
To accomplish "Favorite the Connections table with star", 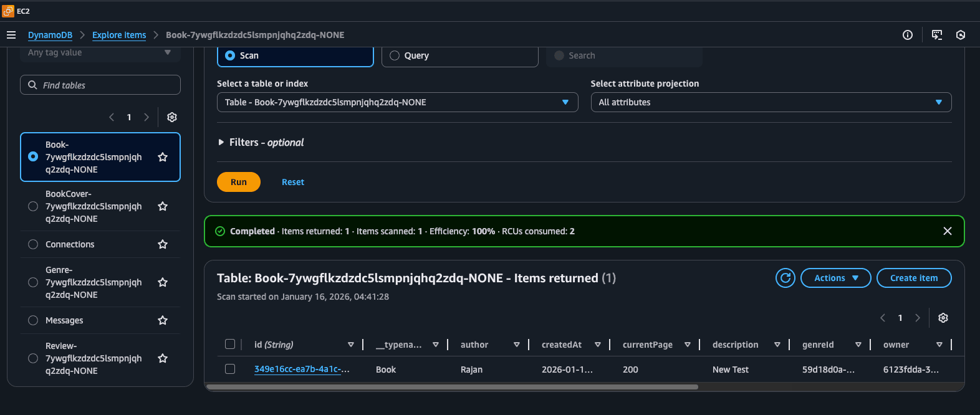I will pos(163,244).
